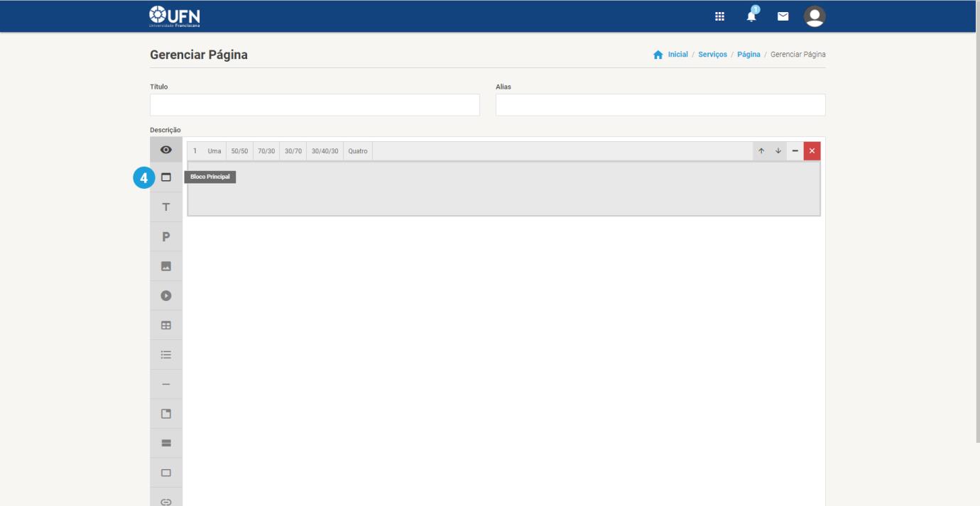Viewport: 980px width, 506px height.
Task: Choose the Uma single-column layout
Action: tap(214, 151)
